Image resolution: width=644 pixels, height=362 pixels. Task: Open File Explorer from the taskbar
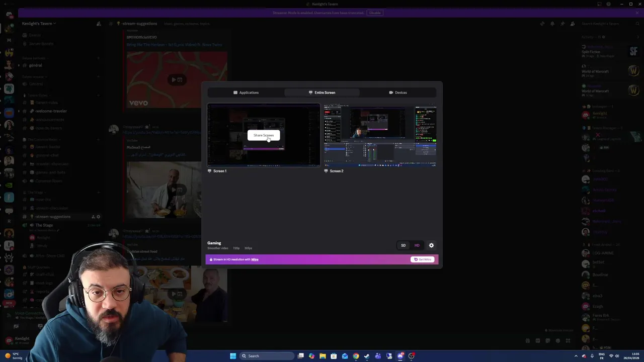click(323, 356)
